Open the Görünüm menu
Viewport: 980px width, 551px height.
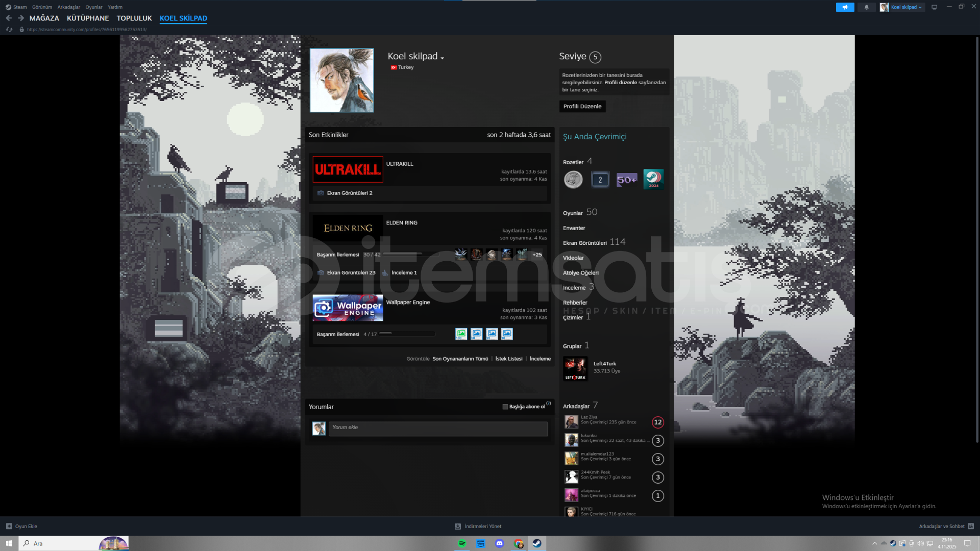click(42, 7)
